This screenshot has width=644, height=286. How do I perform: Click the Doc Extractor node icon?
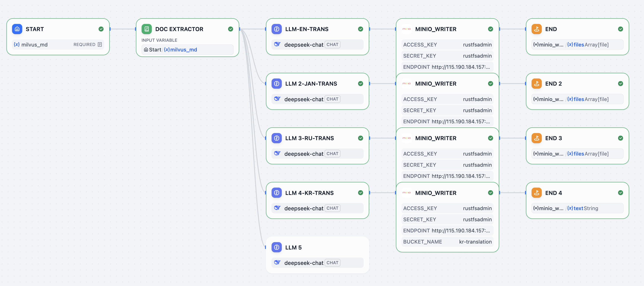(146, 29)
